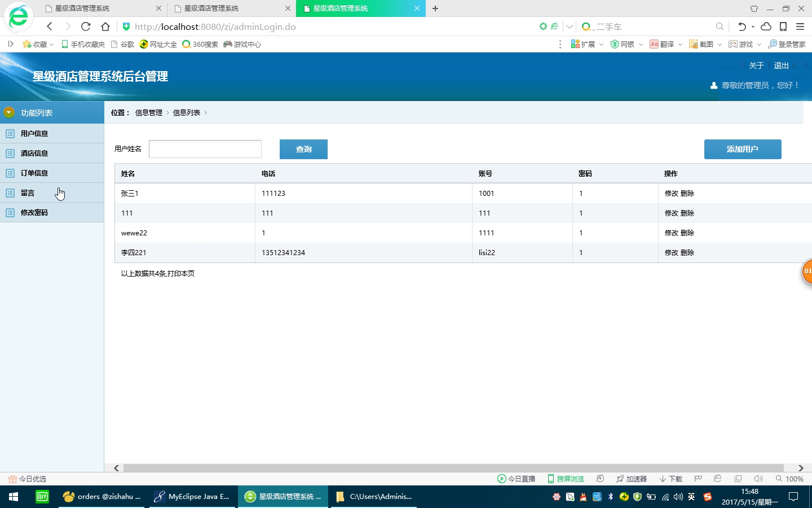Expand the bookmarks sidebar toggle arrow
812x508 pixels.
point(10,44)
